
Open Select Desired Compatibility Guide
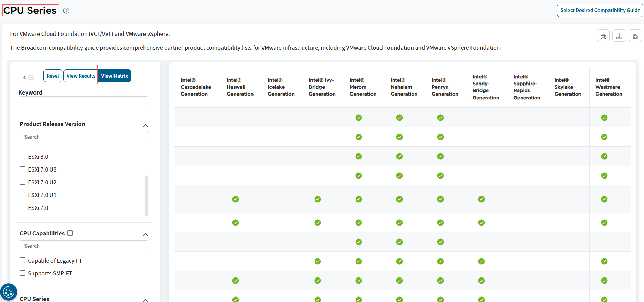point(600,10)
